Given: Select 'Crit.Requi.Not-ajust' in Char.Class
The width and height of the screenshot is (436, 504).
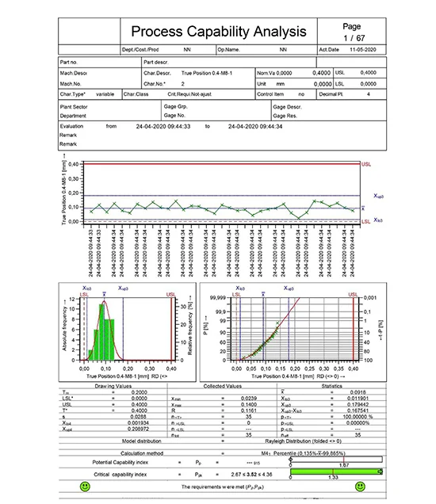Looking at the screenshot, I should tap(189, 94).
